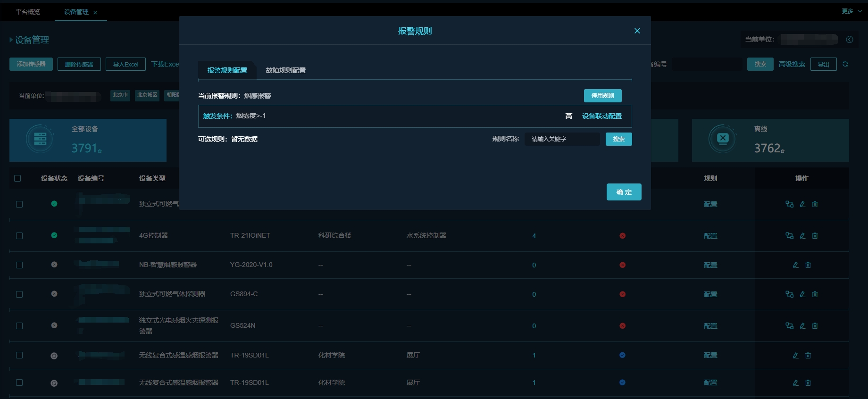
Task: Click the 添加传感器 button
Action: [x=31, y=64]
